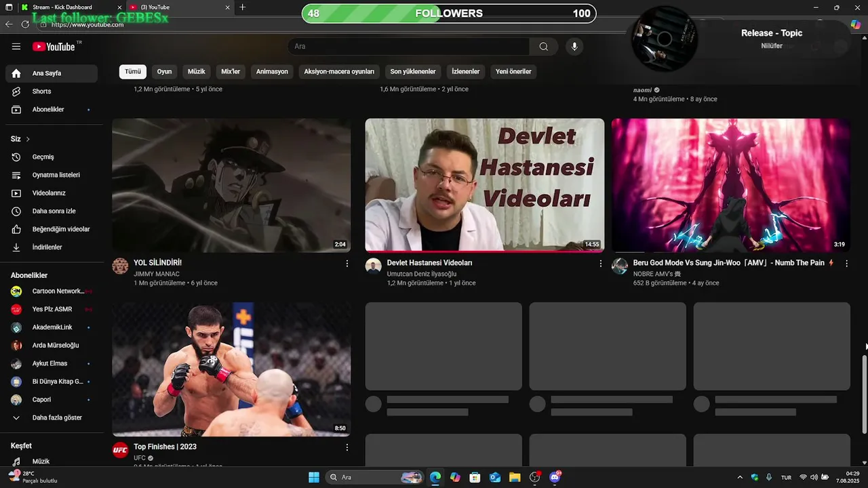
Task: Select the Tümü filter chip
Action: coord(133,72)
